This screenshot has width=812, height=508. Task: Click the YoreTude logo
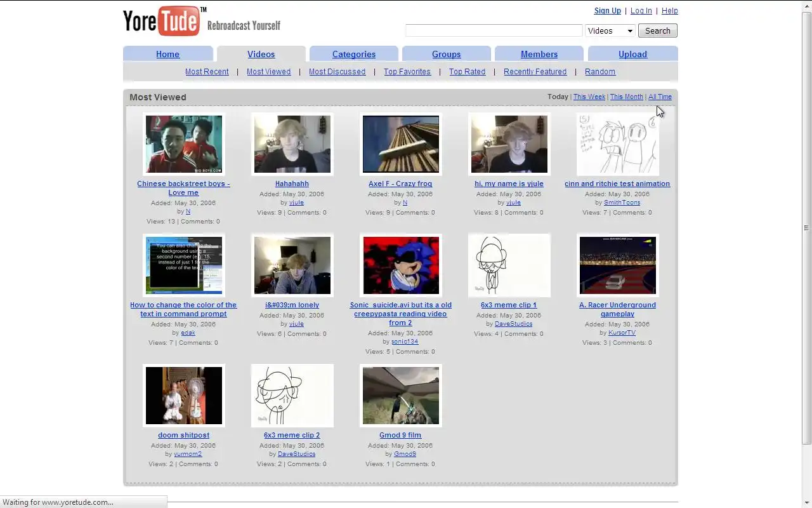tap(165, 21)
